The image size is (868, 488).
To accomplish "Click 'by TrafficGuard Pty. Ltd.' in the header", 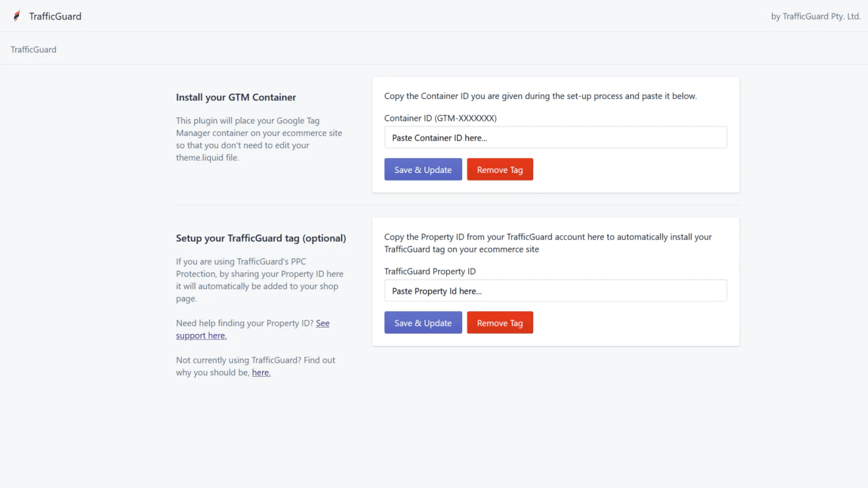I will click(815, 16).
